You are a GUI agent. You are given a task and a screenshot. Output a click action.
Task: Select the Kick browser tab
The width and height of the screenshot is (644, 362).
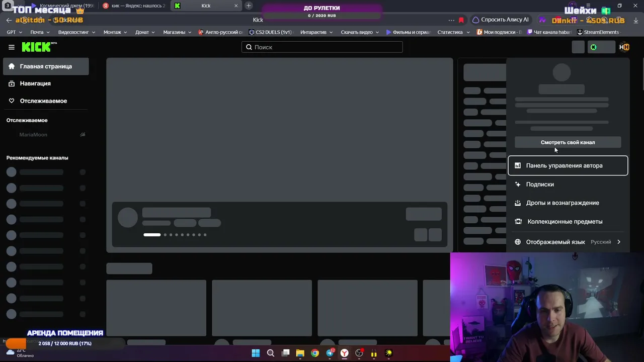pyautogui.click(x=206, y=6)
